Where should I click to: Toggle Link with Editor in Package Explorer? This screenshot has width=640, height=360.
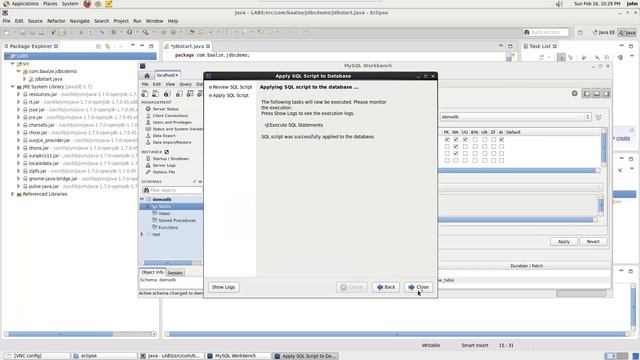[108, 46]
